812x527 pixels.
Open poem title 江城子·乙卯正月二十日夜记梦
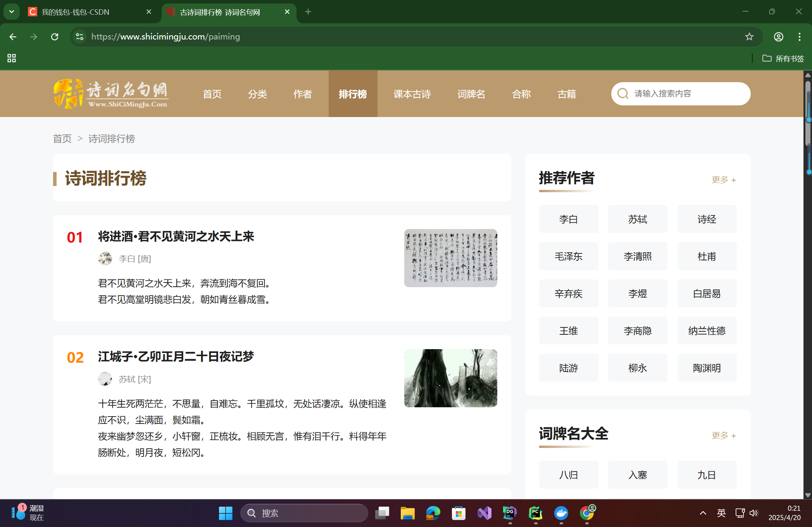176,356
